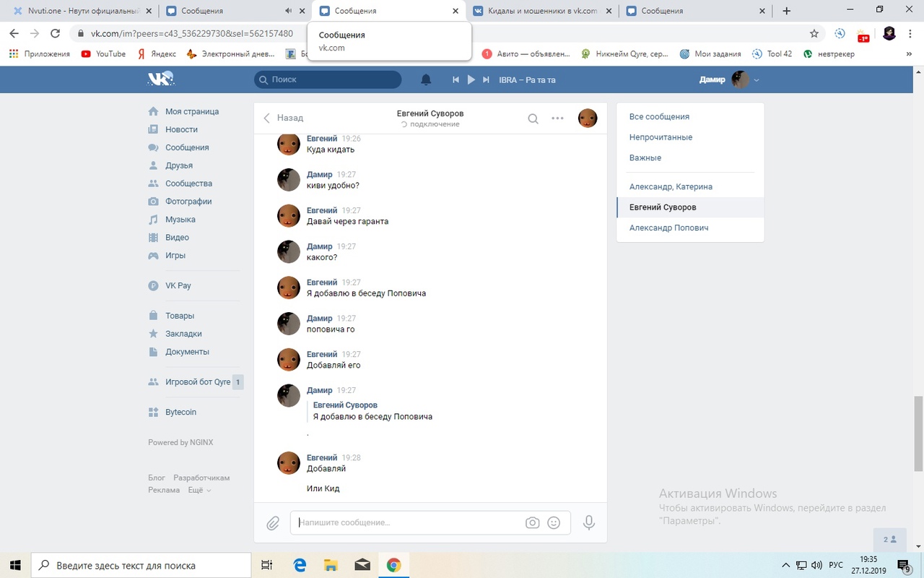Go back using the Назад link
This screenshot has height=578, width=924.
click(283, 118)
